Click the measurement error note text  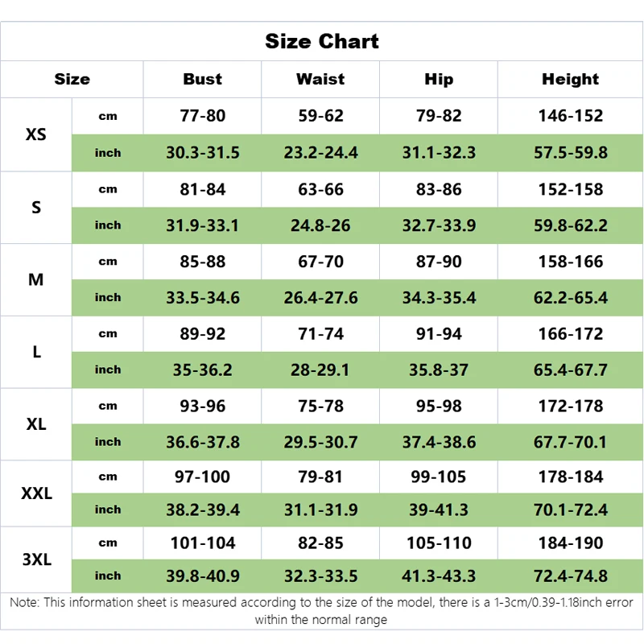[x=322, y=611]
